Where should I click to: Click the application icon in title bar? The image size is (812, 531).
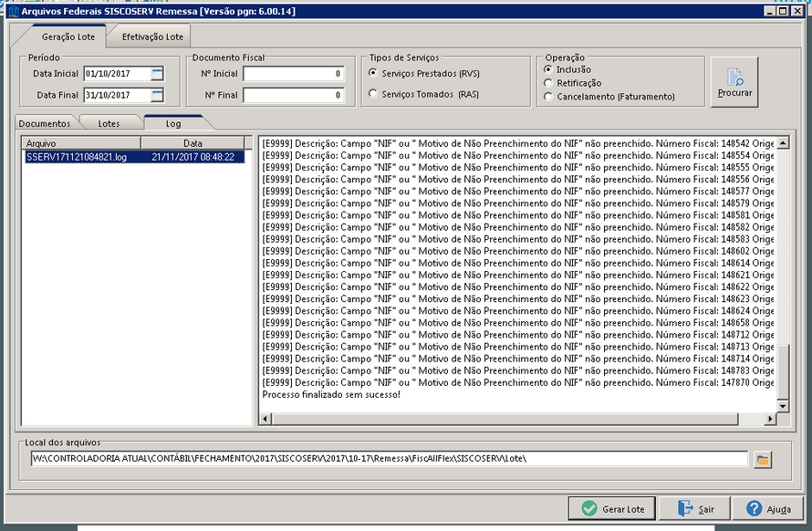(14, 11)
